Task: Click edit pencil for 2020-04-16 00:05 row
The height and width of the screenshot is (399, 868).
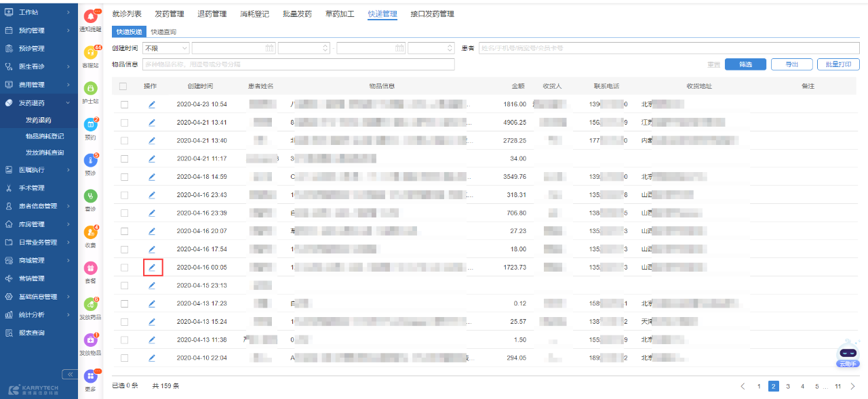Action: (152, 268)
